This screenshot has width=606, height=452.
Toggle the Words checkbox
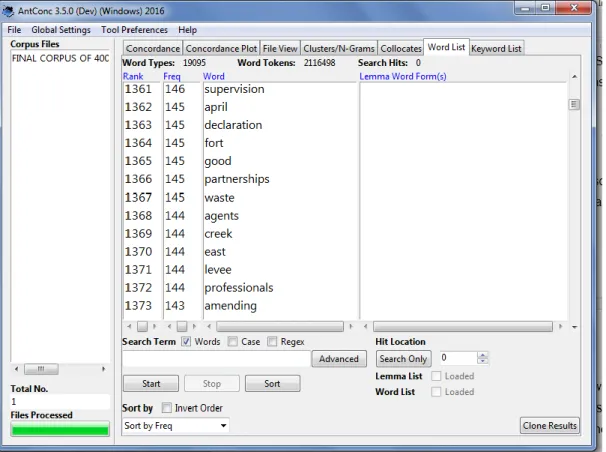(x=186, y=342)
